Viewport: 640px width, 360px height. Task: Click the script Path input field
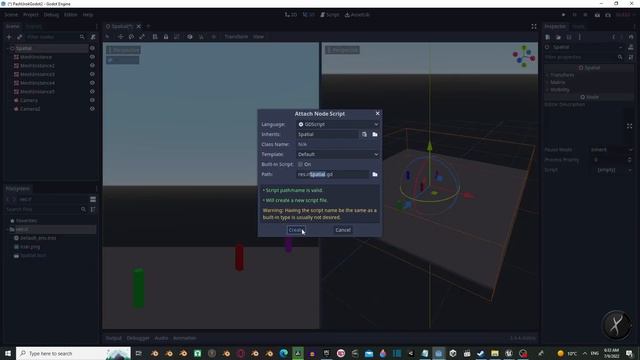[333, 174]
